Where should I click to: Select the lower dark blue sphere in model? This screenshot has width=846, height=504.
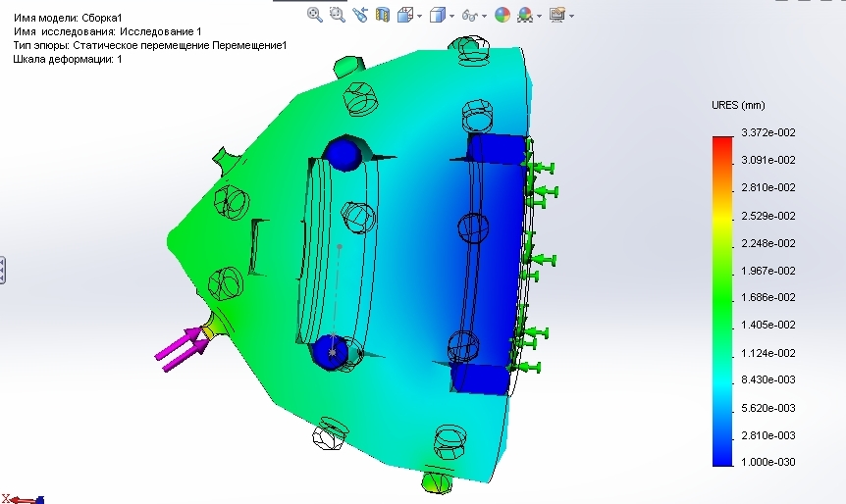(330, 352)
